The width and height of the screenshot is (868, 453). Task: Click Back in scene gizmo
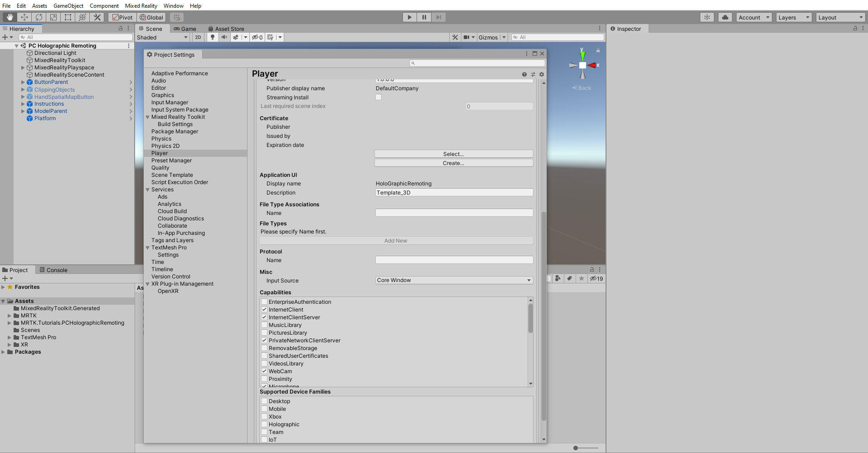click(582, 88)
